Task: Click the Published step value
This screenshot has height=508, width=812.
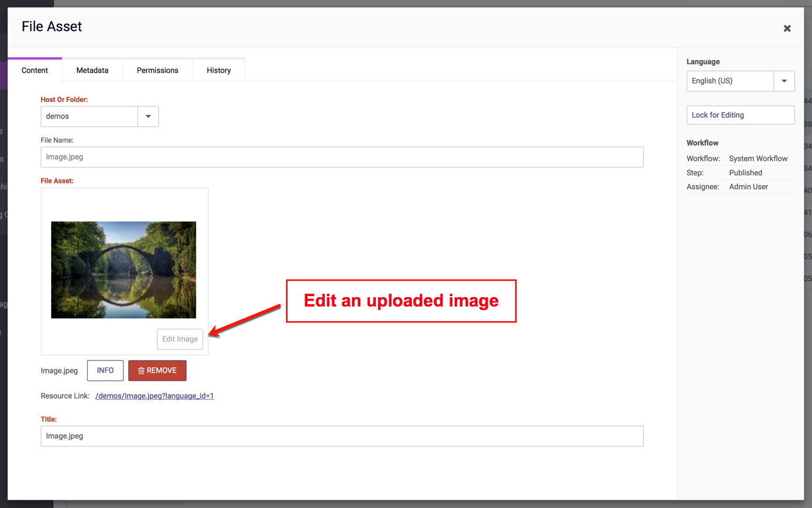Action: pyautogui.click(x=745, y=173)
